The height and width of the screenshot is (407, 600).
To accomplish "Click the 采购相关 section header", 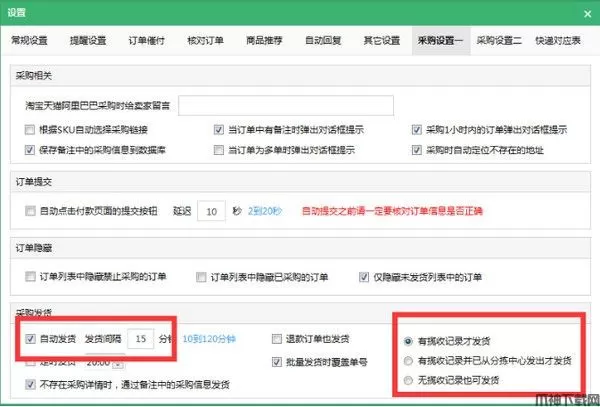I will coord(34,76).
